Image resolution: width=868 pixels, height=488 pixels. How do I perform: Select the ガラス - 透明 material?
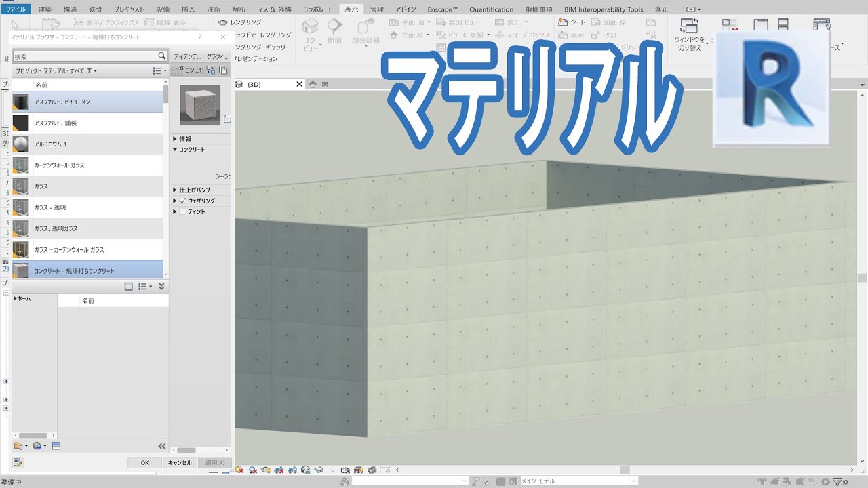87,207
